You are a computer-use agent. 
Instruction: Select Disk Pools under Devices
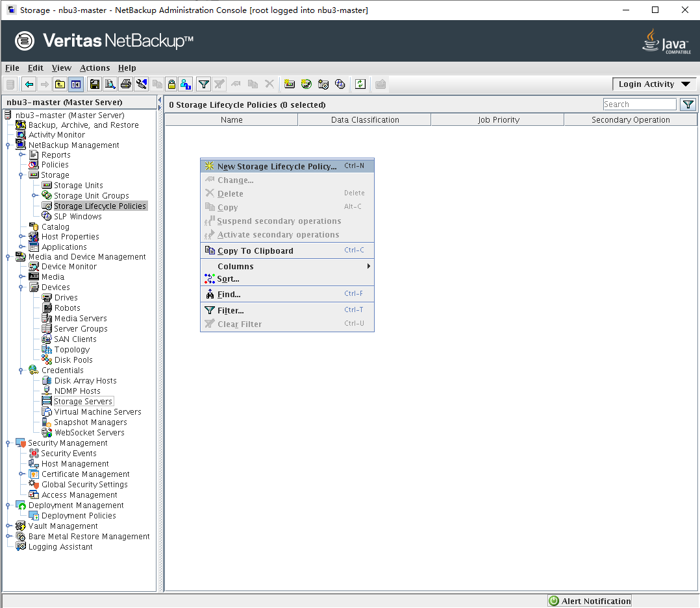tap(73, 360)
